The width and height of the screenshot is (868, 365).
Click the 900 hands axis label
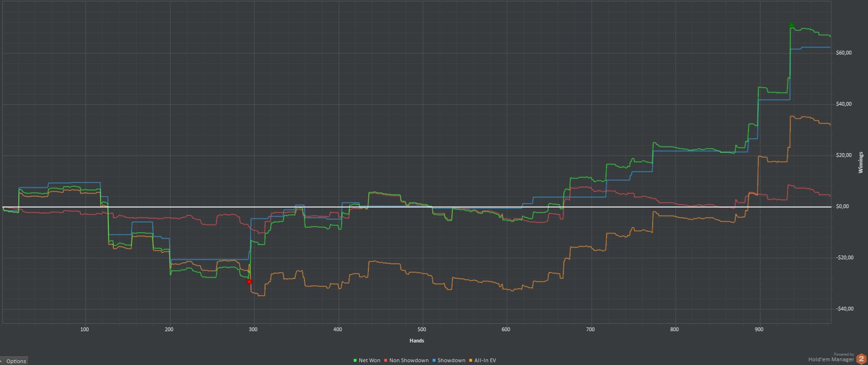pos(759,329)
